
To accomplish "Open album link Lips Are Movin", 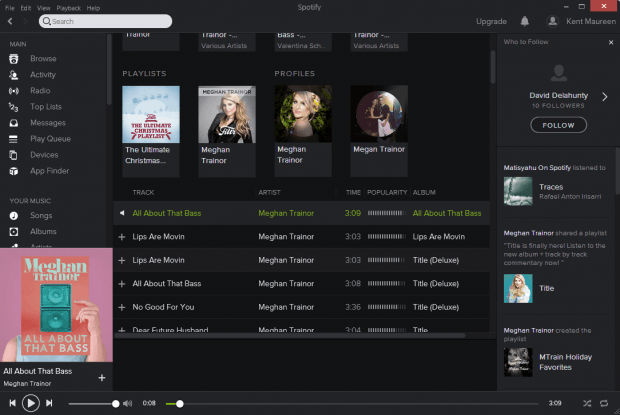I will 439,237.
